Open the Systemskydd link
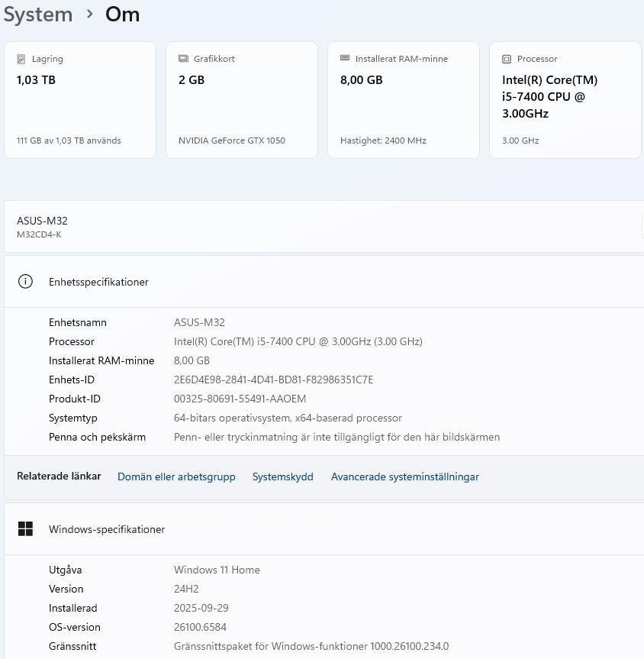Screen dimensions: 644x659 tap(282, 476)
